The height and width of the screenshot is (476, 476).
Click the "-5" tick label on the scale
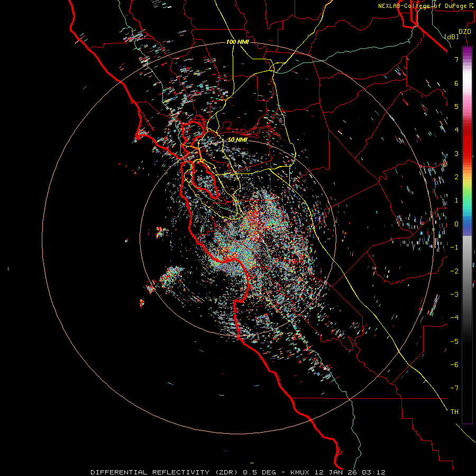coord(454,342)
